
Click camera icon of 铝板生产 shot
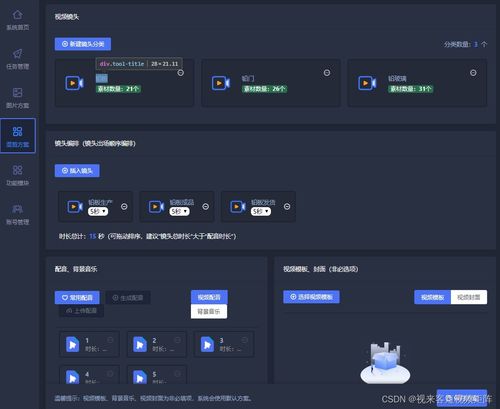75,207
